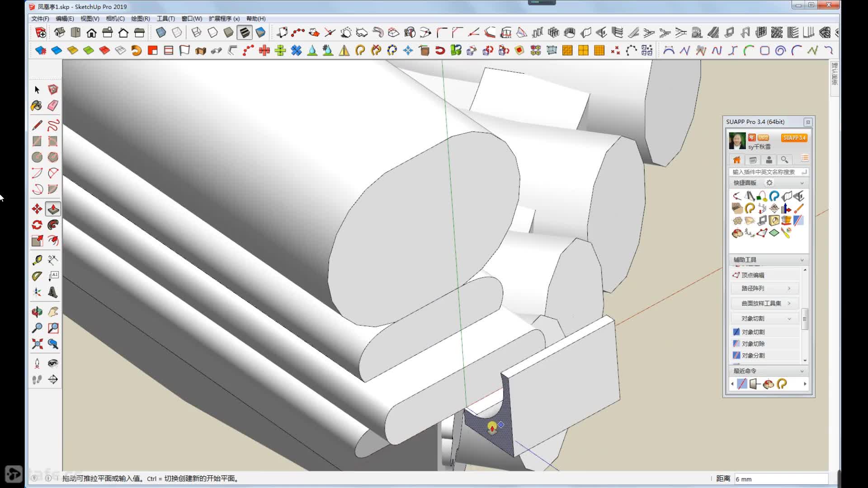The width and height of the screenshot is (868, 488).
Task: Choose the 3D Text tool
Action: (53, 292)
